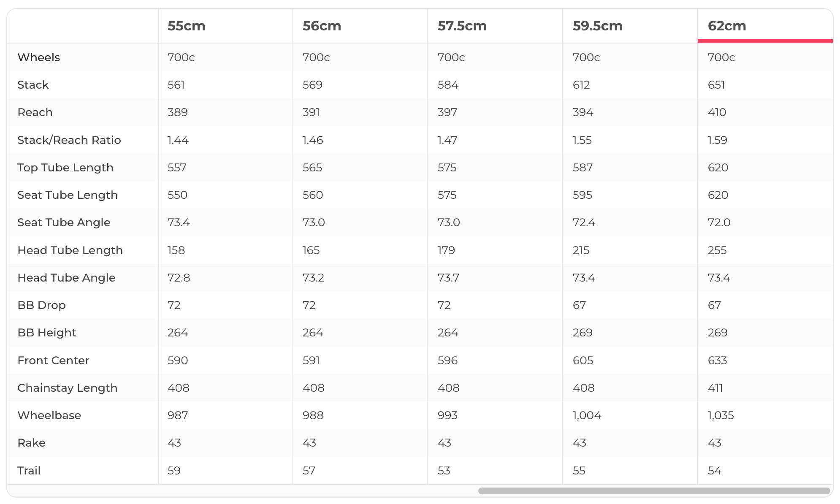
Task: Click the stack value 561 under 55cm
Action: click(176, 85)
